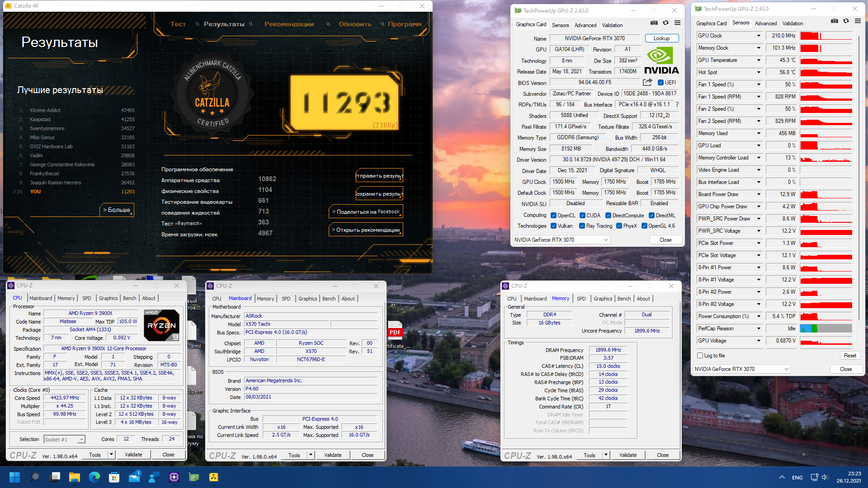Screen dimensions: 868x488
Task: Open Microsoft Store from taskbar
Action: pyautogui.click(x=114, y=477)
